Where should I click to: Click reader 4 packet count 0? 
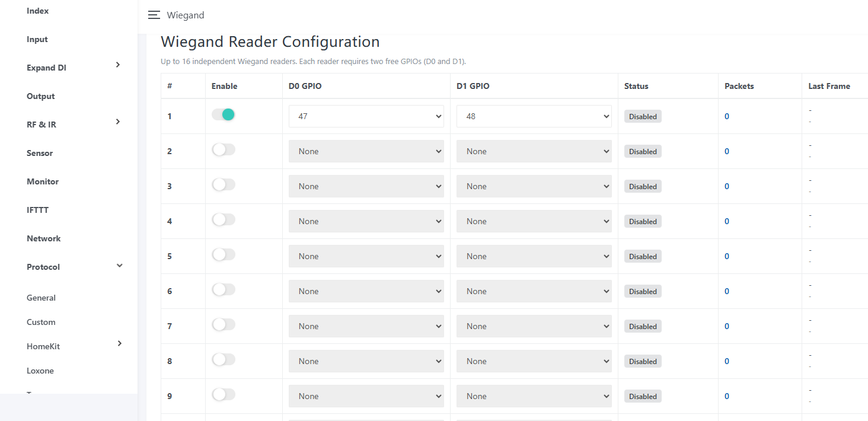coord(727,221)
